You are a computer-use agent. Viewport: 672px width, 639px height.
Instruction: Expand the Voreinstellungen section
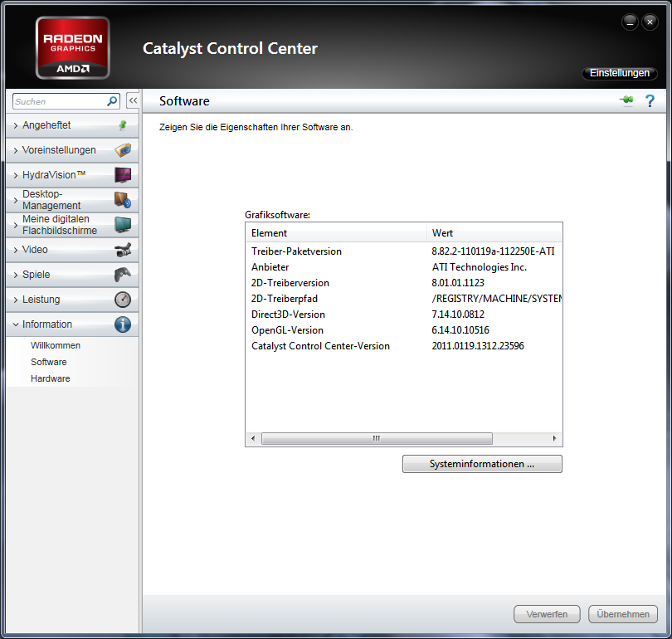(x=72, y=150)
